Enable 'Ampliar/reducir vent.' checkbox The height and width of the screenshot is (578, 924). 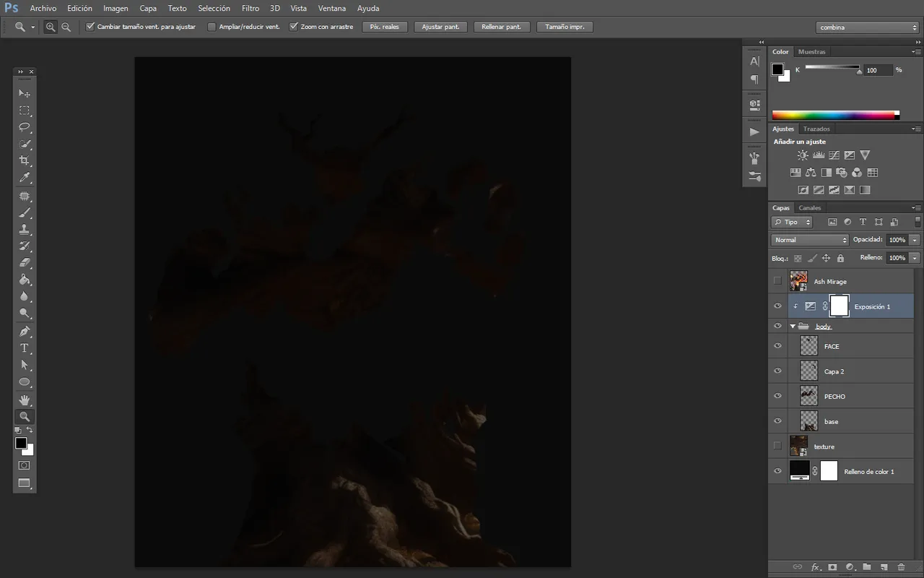(212, 27)
